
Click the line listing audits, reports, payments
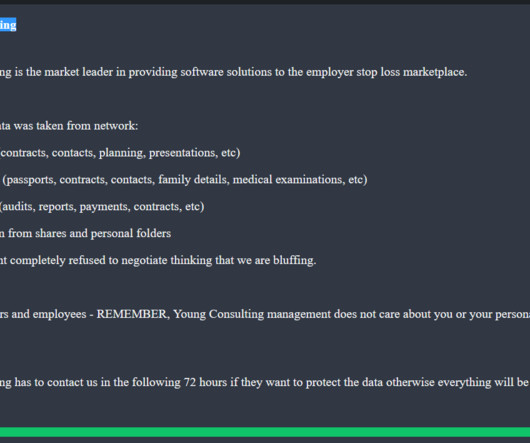[x=102, y=206]
